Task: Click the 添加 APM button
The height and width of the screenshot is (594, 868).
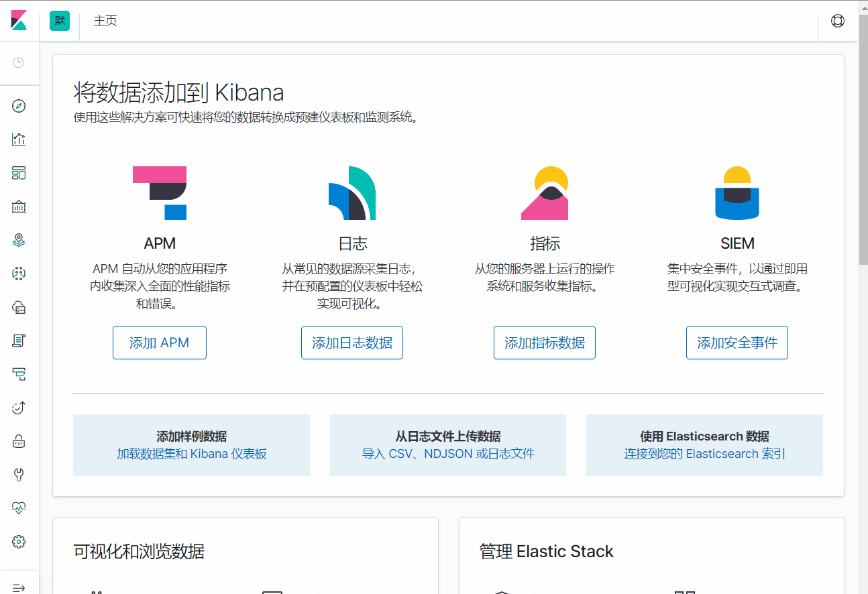Action: point(160,343)
